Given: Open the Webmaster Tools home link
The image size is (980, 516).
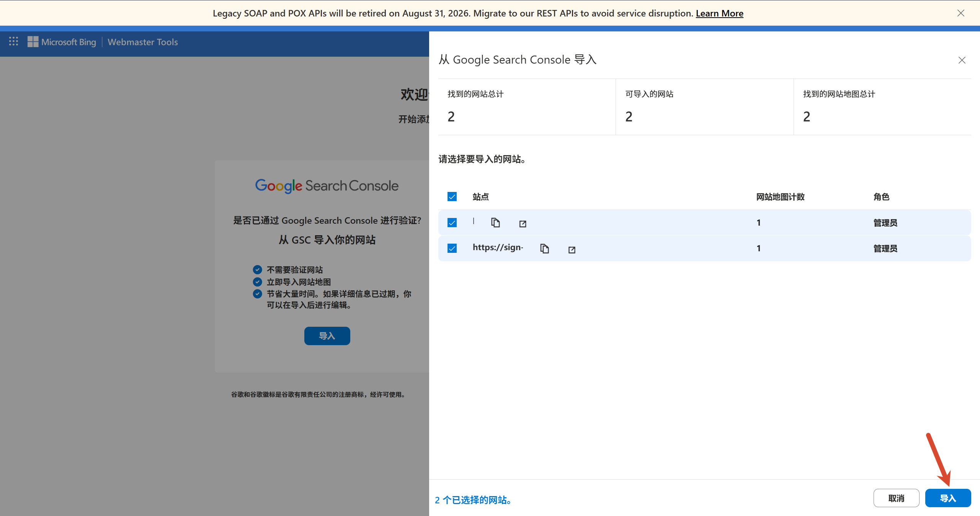Looking at the screenshot, I should 143,42.
